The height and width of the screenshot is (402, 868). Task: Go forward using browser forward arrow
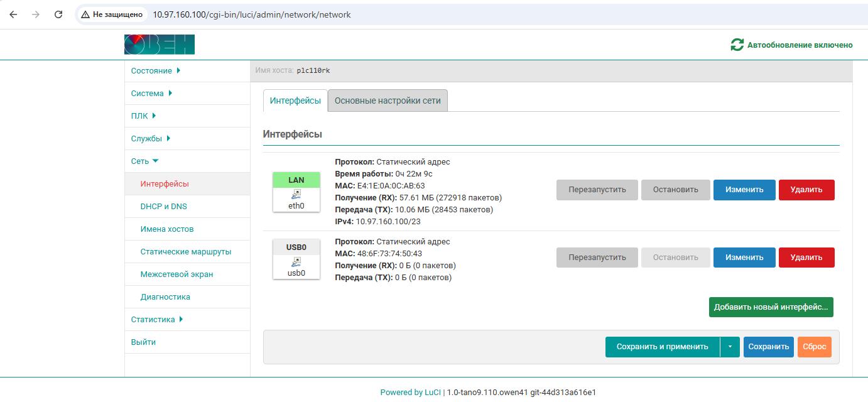36,14
